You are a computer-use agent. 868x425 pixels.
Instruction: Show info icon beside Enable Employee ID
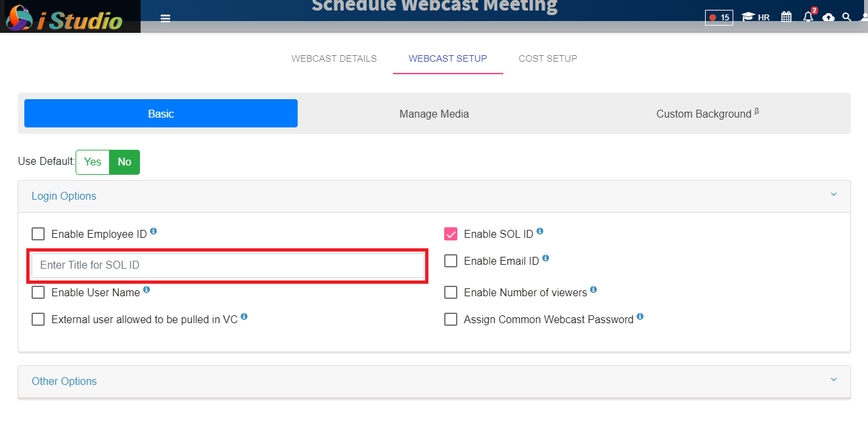[154, 232]
